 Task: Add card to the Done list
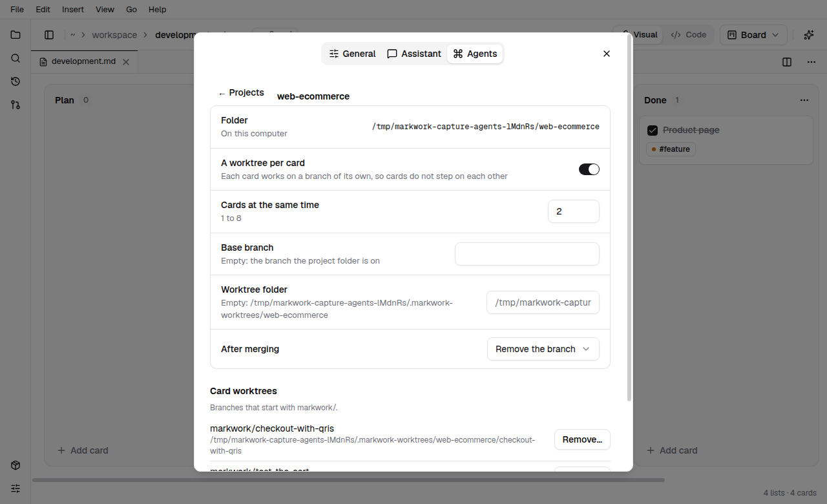coord(672,450)
